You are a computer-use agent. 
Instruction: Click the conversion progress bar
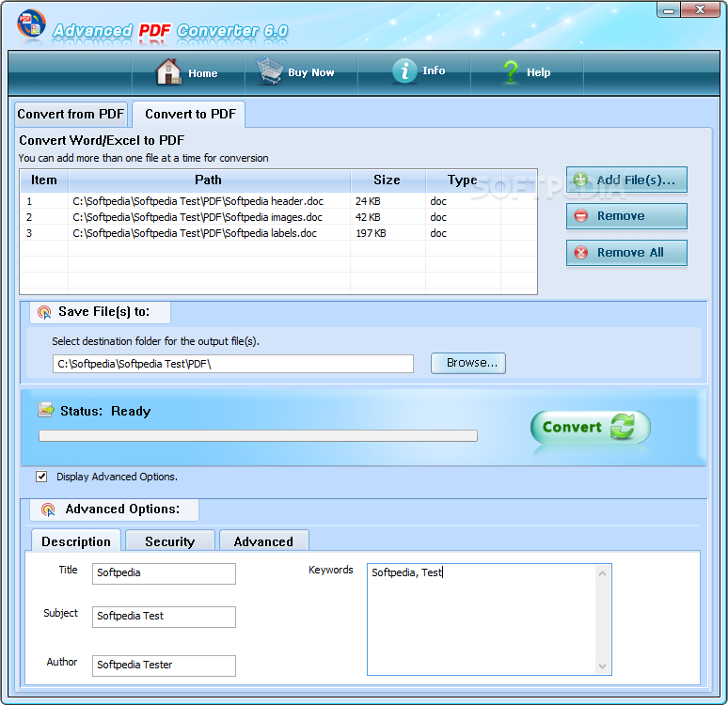(258, 435)
